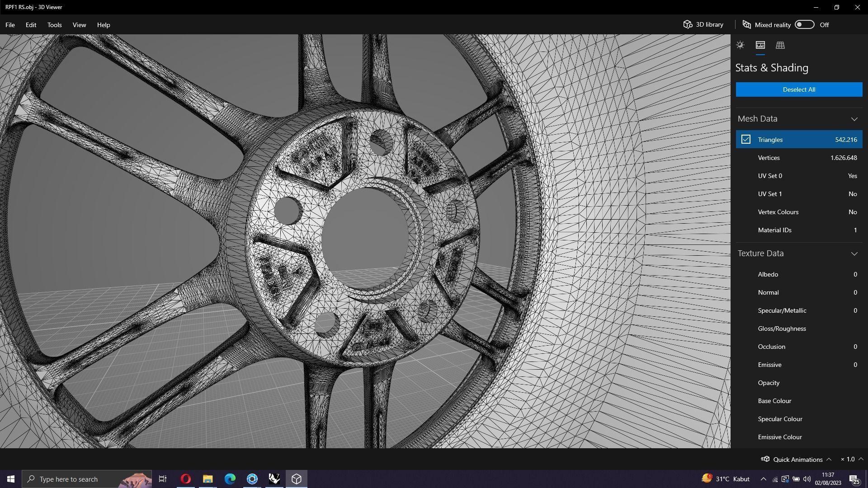Open File Explorer from the taskbar
The image size is (868, 488).
coord(208,479)
